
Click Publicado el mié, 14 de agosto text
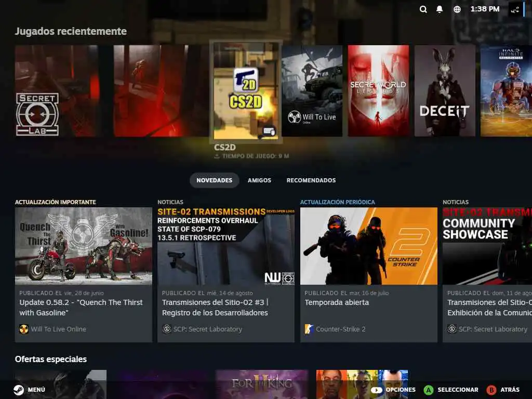pyautogui.click(x=207, y=293)
